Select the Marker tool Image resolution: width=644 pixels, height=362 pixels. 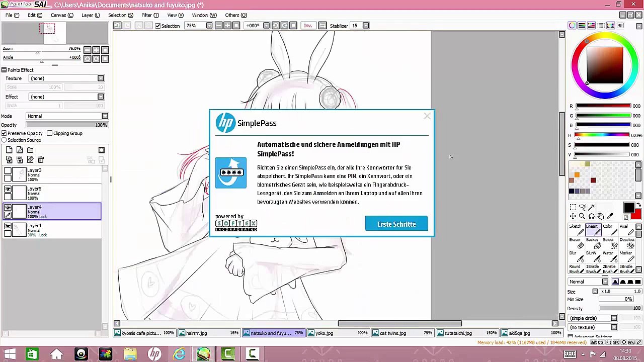pyautogui.click(x=626, y=256)
